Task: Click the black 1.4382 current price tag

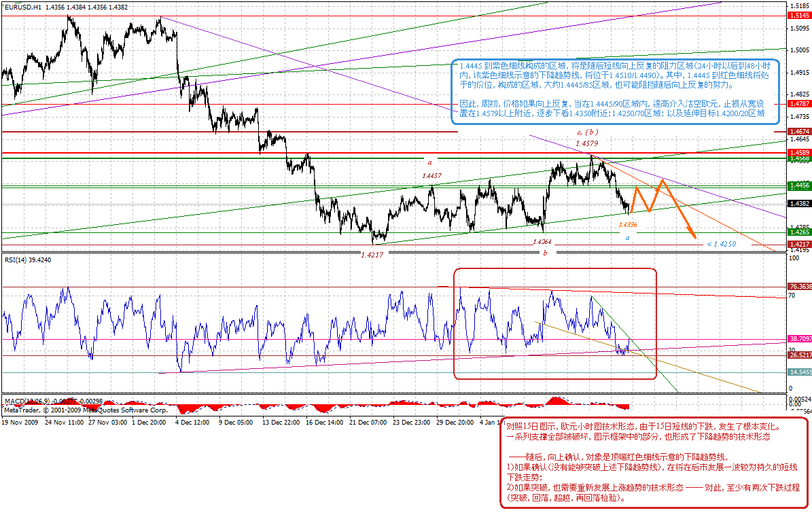Action: click(x=800, y=204)
